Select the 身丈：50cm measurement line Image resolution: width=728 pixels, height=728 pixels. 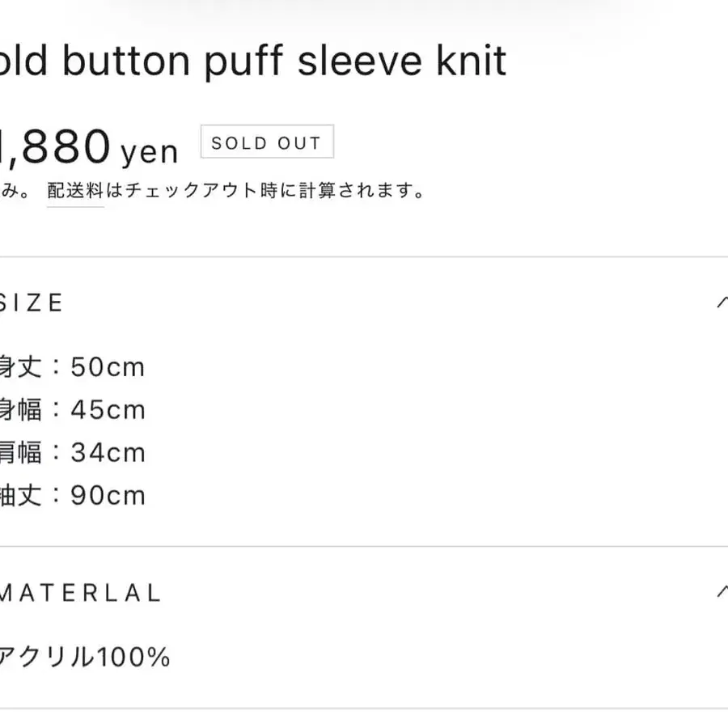[x=71, y=367]
